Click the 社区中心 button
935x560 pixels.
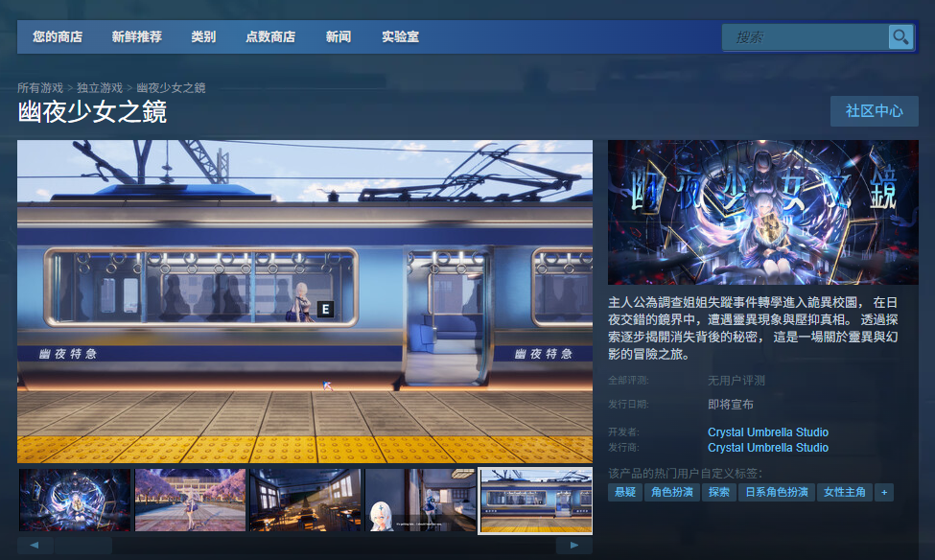click(x=874, y=111)
